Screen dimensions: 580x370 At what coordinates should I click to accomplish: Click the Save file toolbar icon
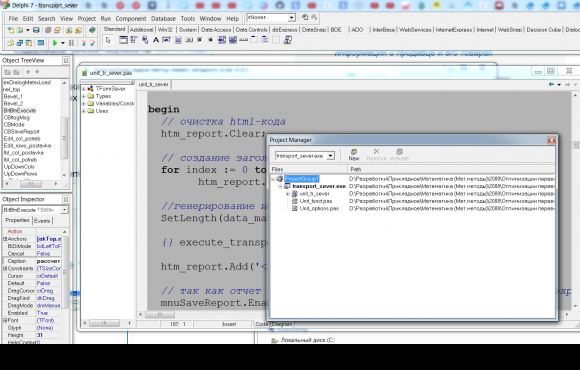click(x=36, y=30)
